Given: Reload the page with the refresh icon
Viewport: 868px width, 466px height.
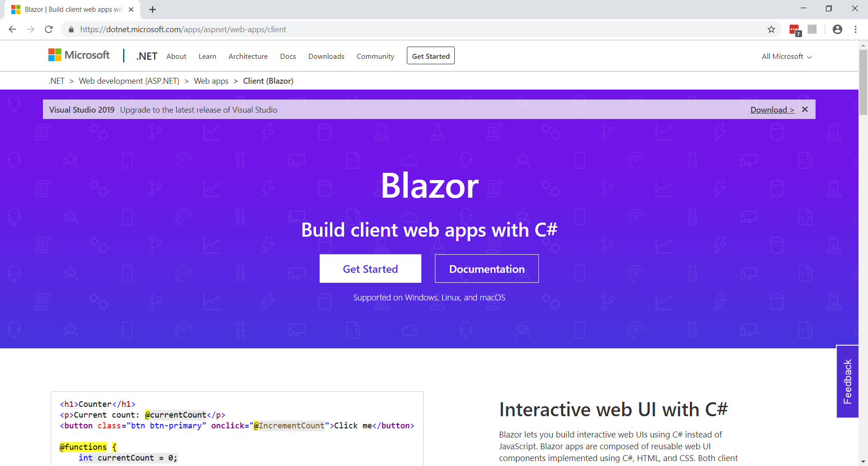Looking at the screenshot, I should coord(49,29).
